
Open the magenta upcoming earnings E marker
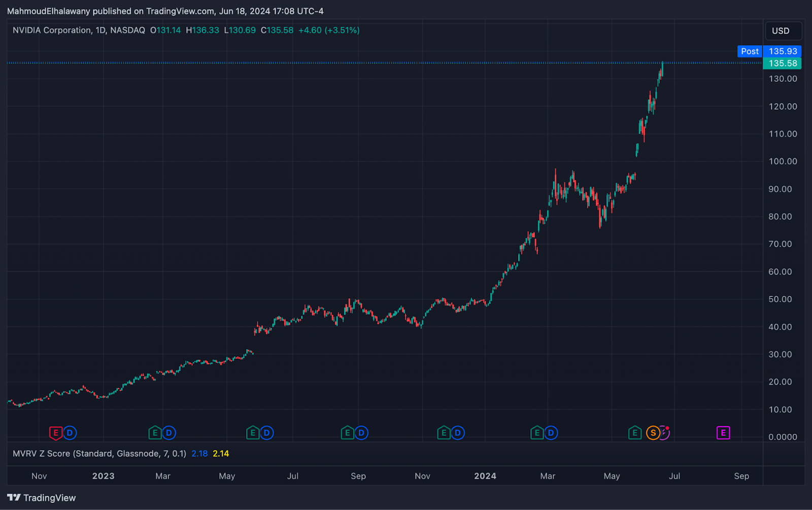coord(723,433)
